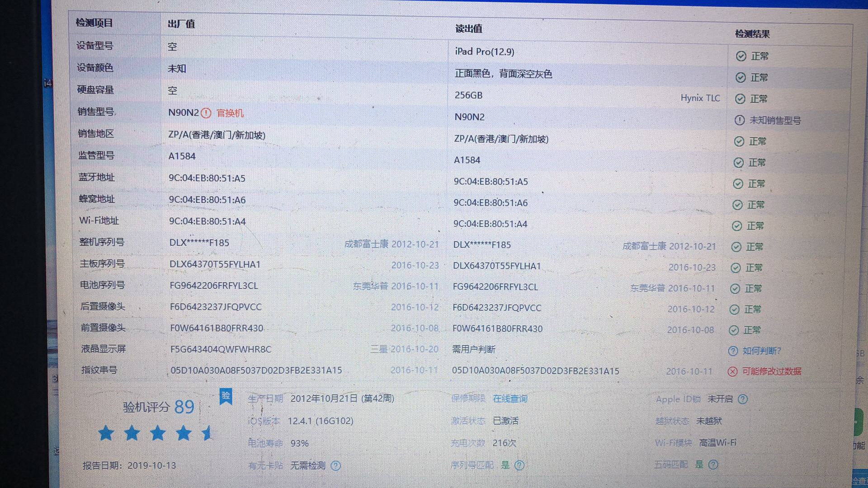
Task: Open the 在线查询 warranty lookup link
Action: tap(510, 399)
